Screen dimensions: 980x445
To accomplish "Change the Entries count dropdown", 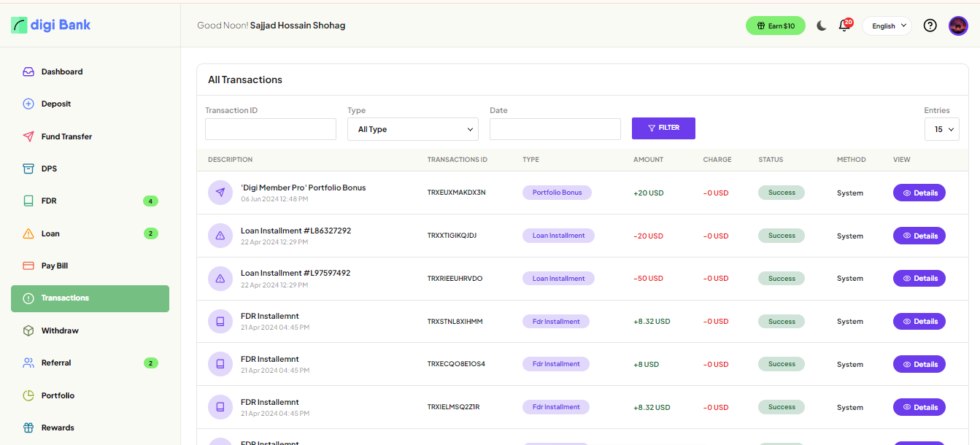I will coord(941,129).
